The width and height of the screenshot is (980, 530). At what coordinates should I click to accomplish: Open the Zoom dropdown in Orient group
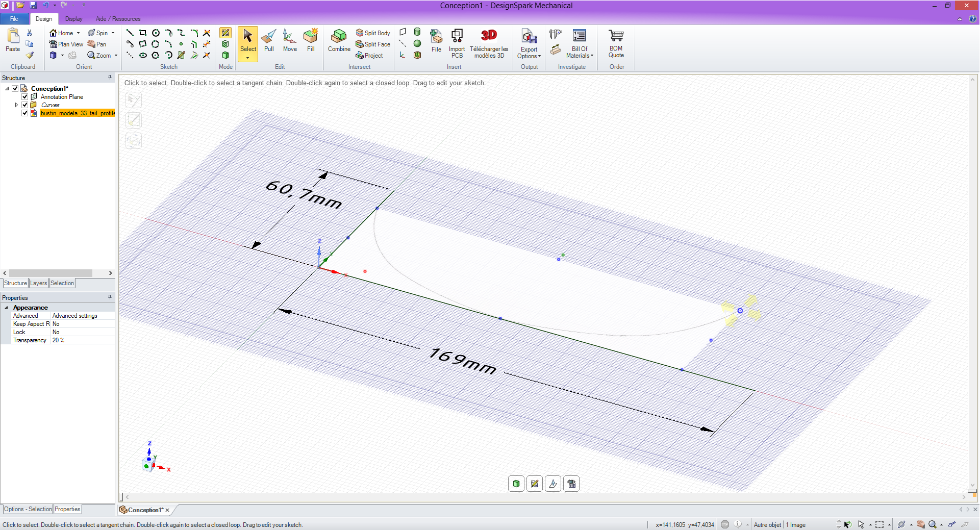[116, 55]
